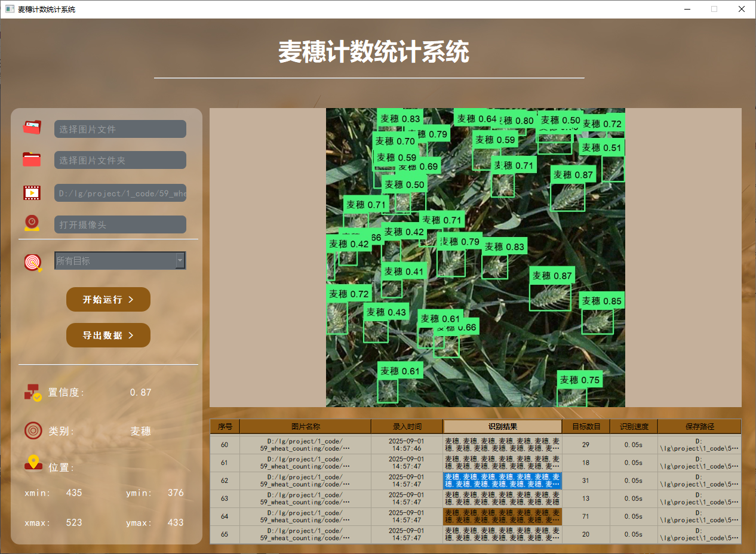Click the 导出数据 button

(x=108, y=335)
